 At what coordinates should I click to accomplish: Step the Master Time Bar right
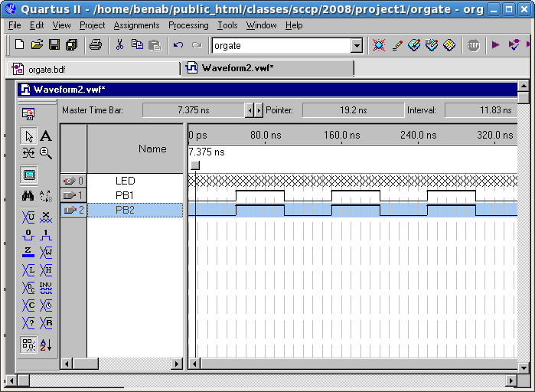tap(259, 110)
